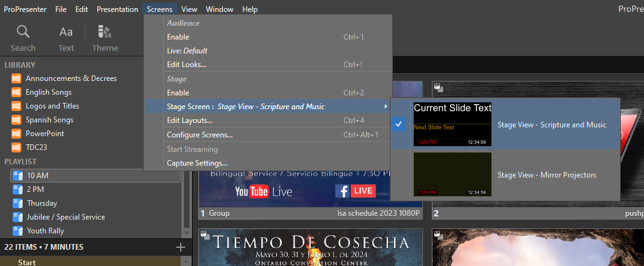Click the Facebook LIVE logo on slide 1

356,191
